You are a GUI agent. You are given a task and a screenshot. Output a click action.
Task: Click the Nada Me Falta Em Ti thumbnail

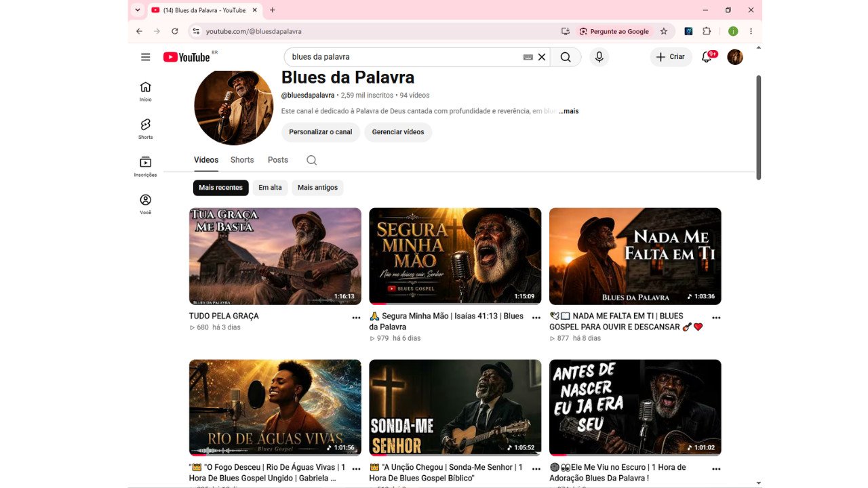tap(635, 256)
